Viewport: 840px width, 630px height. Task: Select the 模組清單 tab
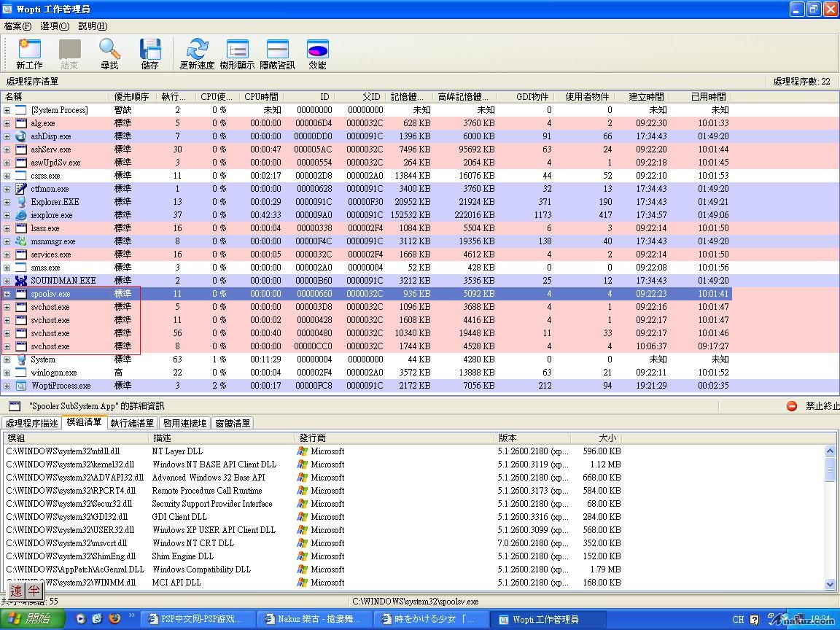pyautogui.click(x=84, y=422)
